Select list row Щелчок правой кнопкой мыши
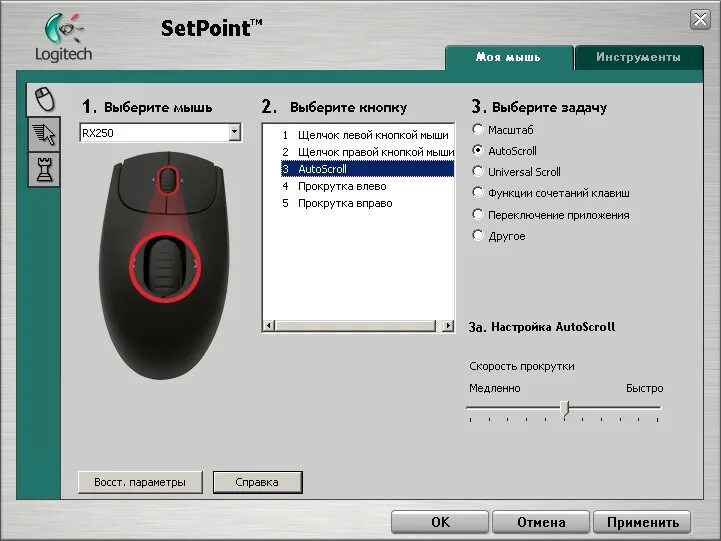This screenshot has height=541, width=721. (x=367, y=152)
